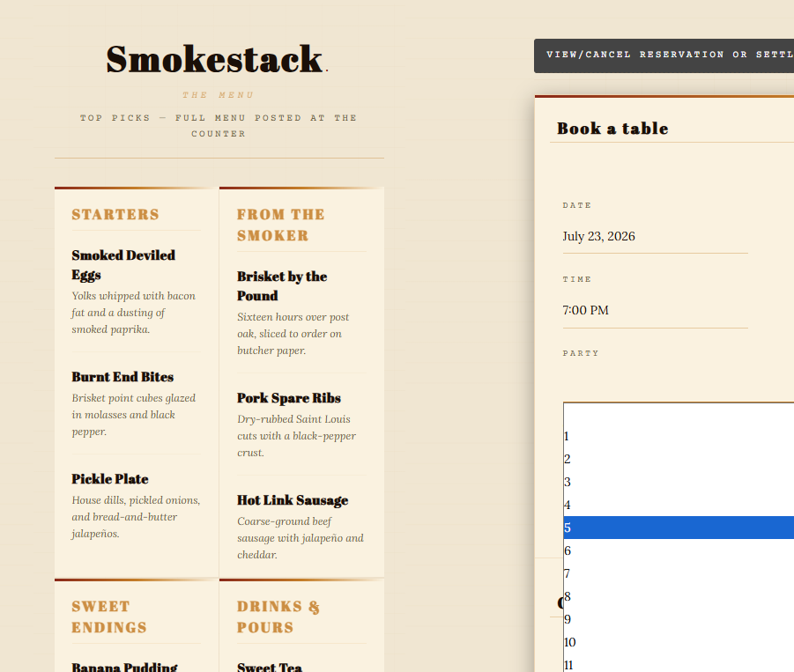Viewport: 794px width, 672px height.
Task: Select party size 6
Action: coord(679,550)
